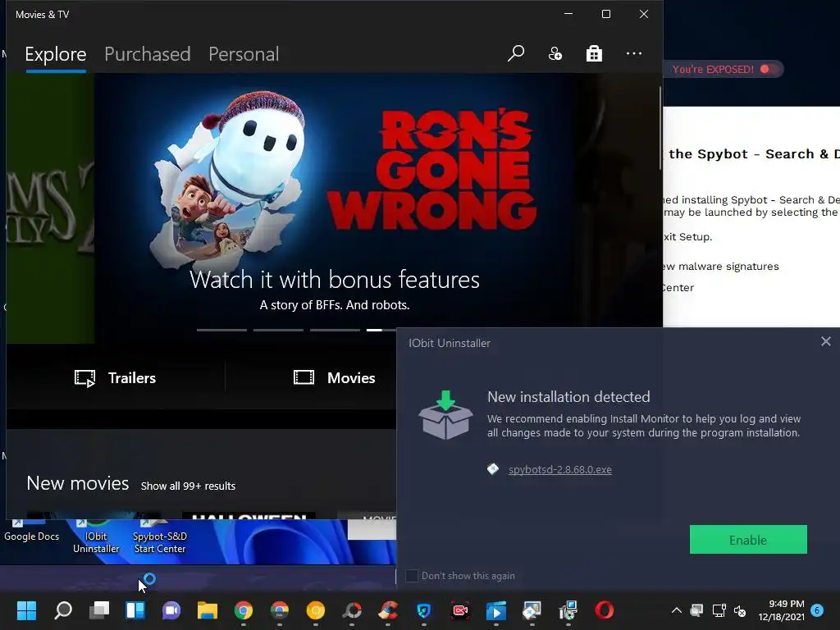Image resolution: width=840 pixels, height=630 pixels.
Task: Switch to the Explore tab
Action: pyautogui.click(x=56, y=54)
